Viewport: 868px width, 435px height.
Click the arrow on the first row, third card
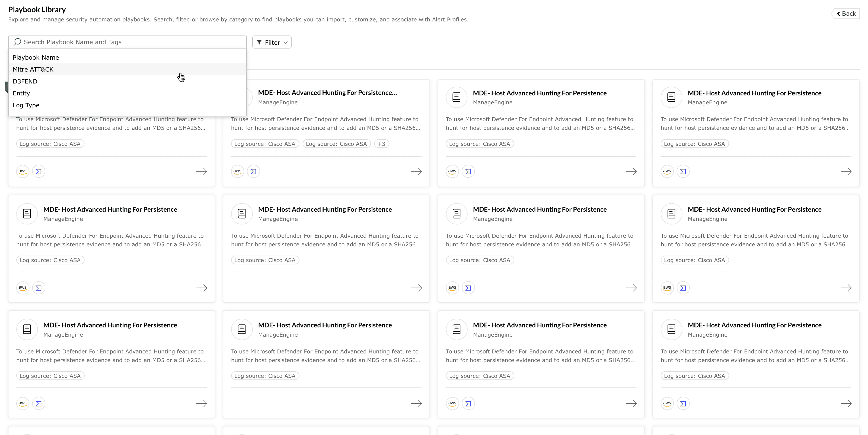point(631,171)
